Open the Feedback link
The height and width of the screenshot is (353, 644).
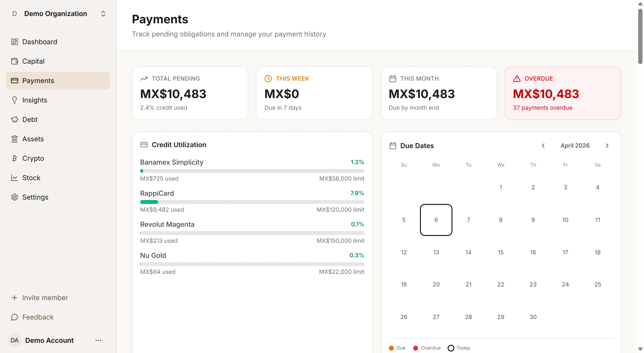38,317
